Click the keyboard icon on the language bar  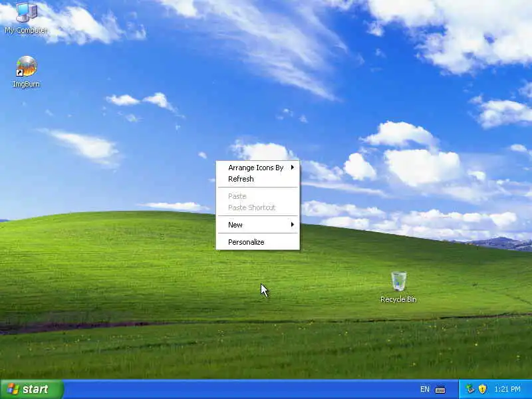point(440,390)
